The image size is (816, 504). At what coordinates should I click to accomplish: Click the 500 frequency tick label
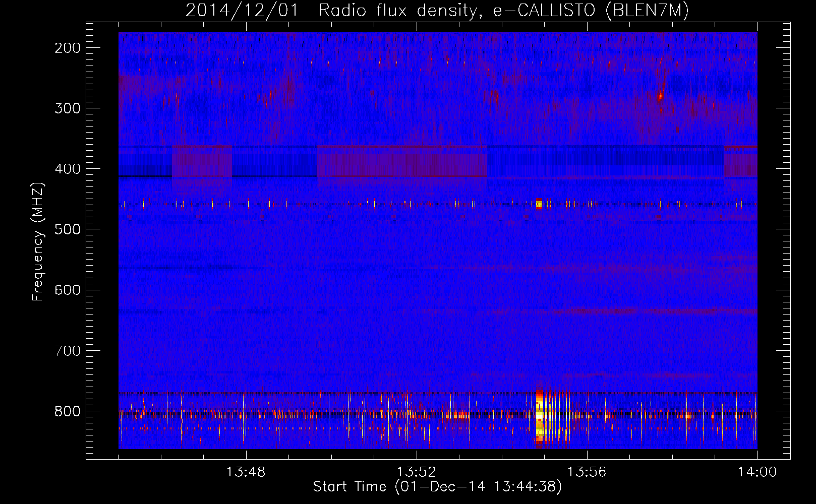68,229
